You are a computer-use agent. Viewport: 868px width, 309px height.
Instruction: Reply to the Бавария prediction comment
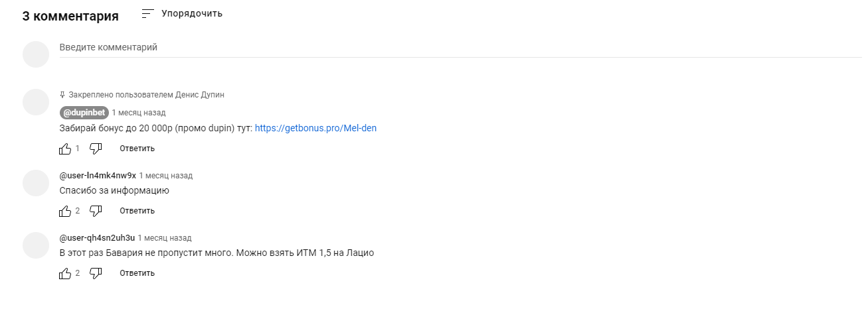(137, 273)
